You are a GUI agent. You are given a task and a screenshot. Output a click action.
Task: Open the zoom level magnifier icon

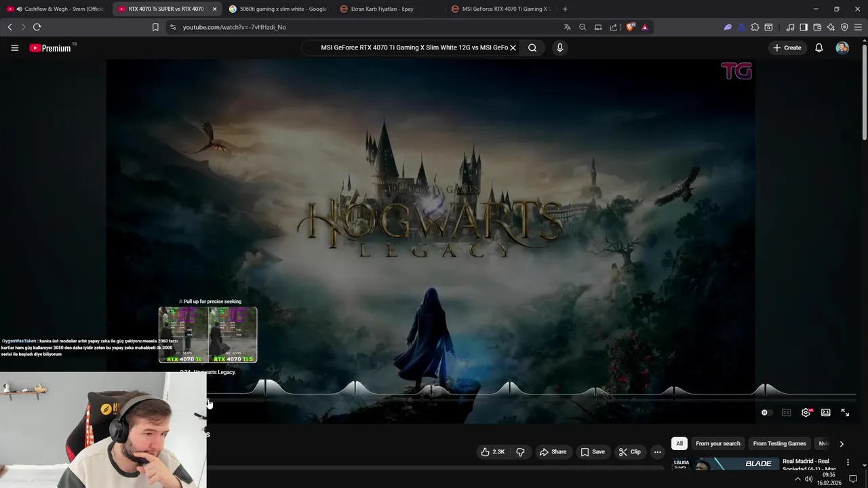pyautogui.click(x=583, y=27)
